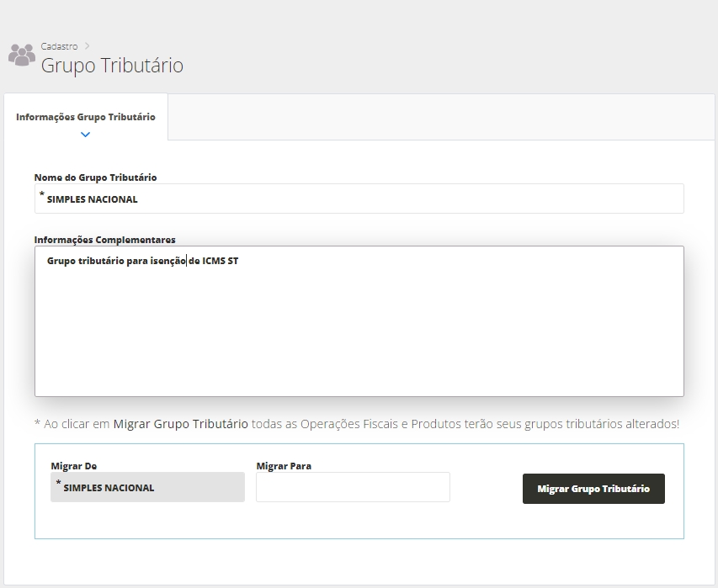The height and width of the screenshot is (588, 718).
Task: Click the Nome do Grupo Tributário label
Action: (95, 177)
